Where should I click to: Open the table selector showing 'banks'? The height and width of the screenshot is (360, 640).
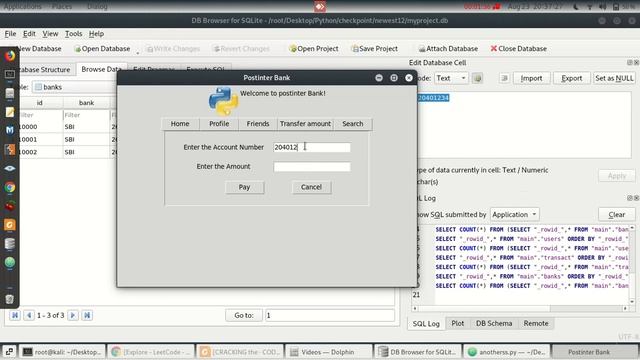73,87
